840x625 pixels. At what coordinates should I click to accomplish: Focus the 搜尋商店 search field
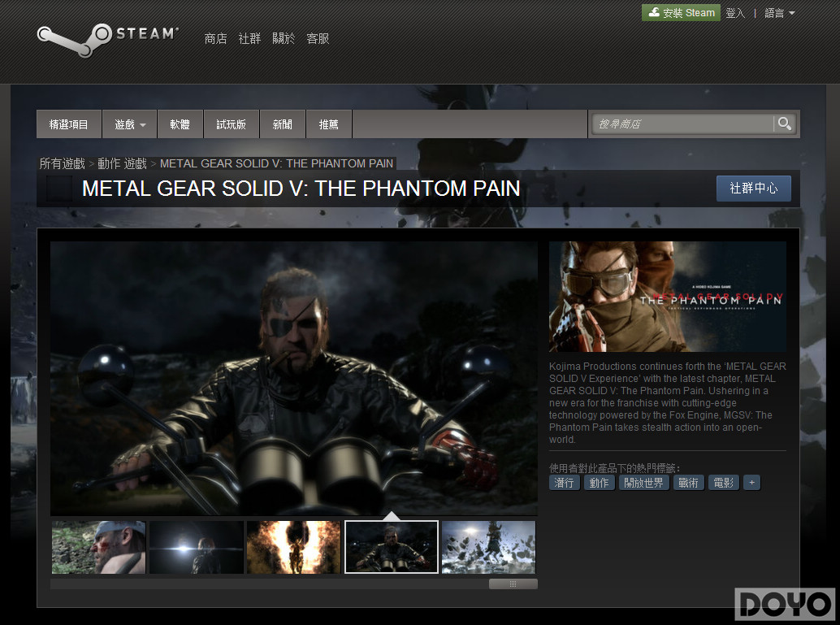click(682, 124)
